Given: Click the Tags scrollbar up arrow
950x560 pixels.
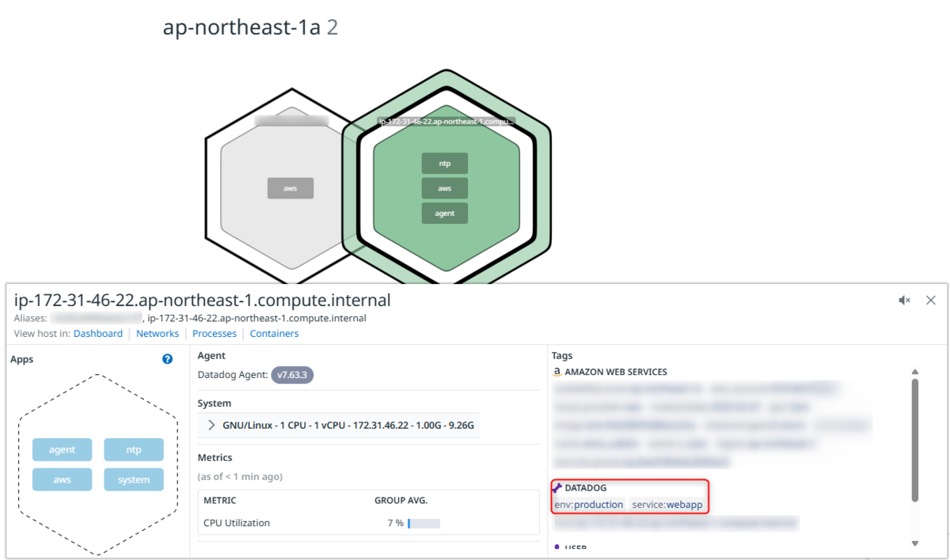Looking at the screenshot, I should (915, 372).
